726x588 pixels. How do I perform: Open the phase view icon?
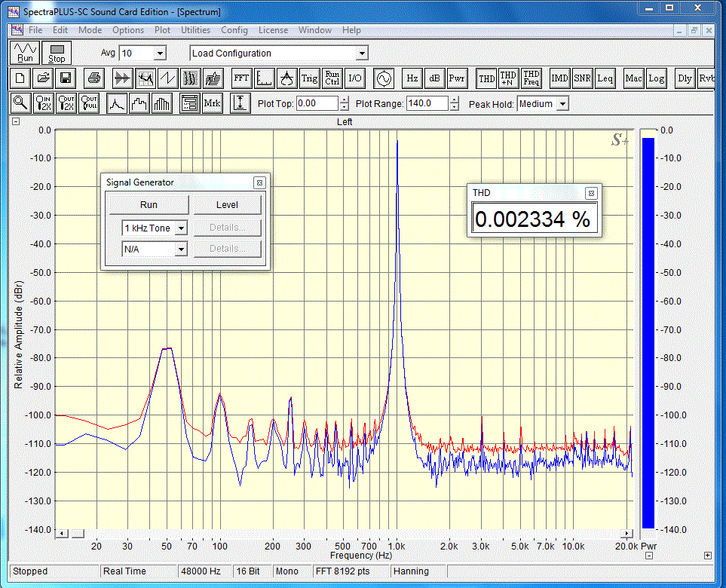(167, 78)
